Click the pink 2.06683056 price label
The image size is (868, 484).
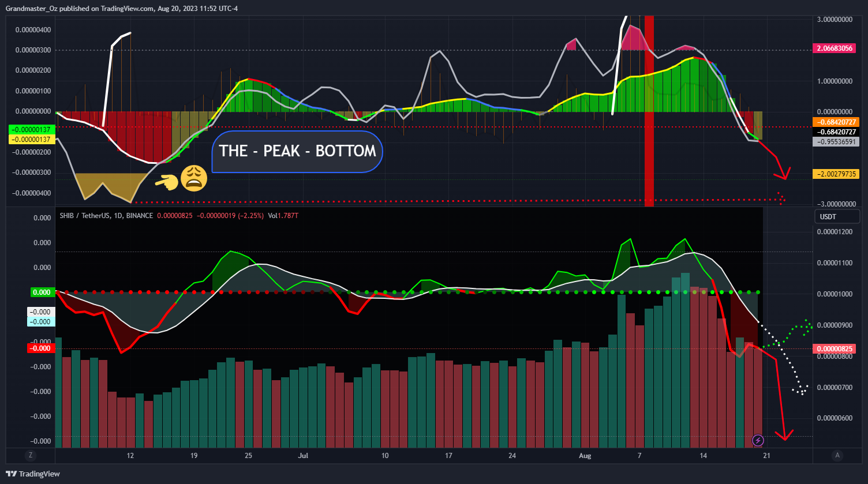836,49
